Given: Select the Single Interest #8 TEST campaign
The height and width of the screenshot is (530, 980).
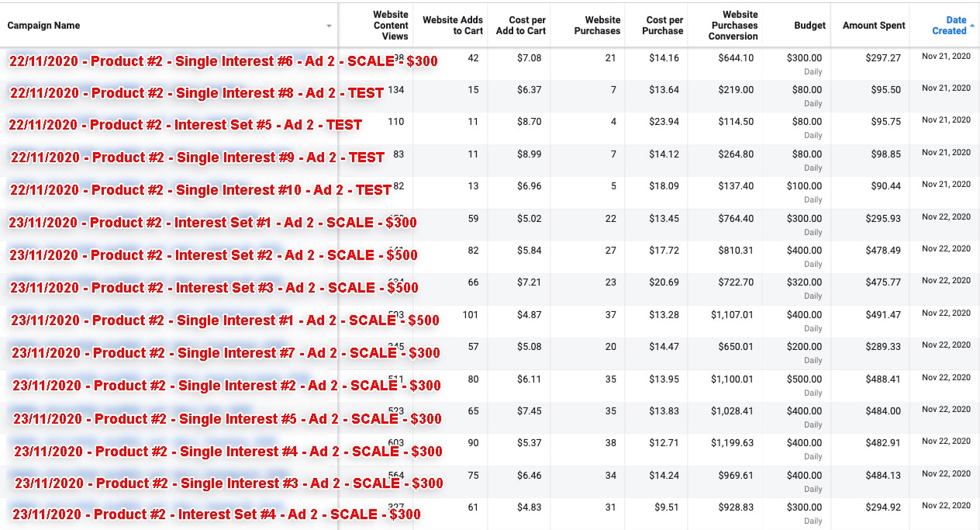Looking at the screenshot, I should pyautogui.click(x=197, y=93).
